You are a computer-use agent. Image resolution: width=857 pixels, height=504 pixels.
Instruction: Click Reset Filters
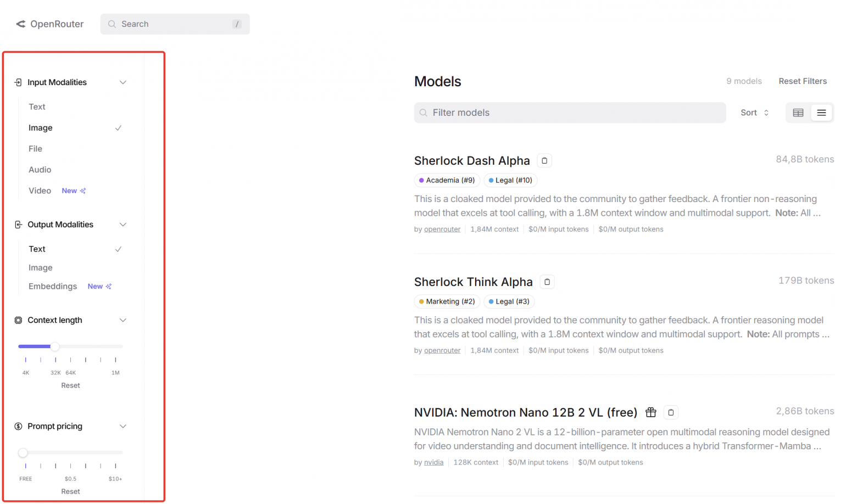click(803, 81)
